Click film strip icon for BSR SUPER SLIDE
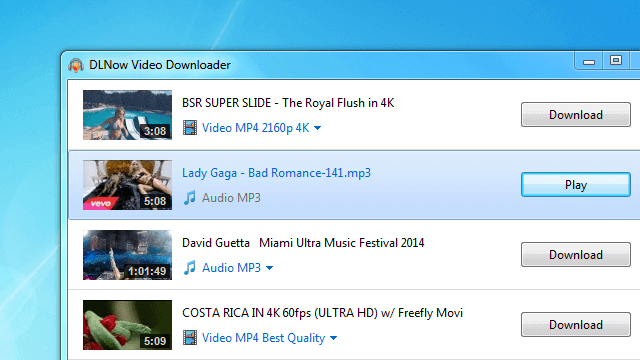The width and height of the screenshot is (640, 360). coord(190,128)
